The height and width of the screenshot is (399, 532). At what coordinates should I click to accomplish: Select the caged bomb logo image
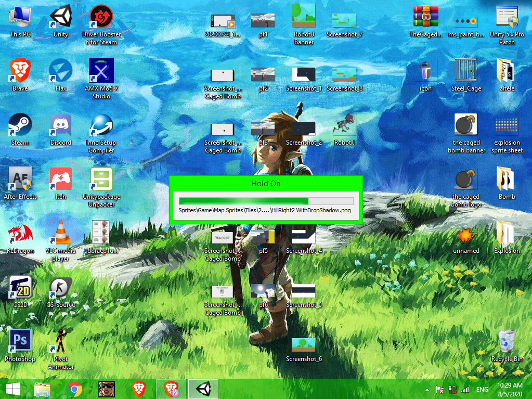(466, 187)
